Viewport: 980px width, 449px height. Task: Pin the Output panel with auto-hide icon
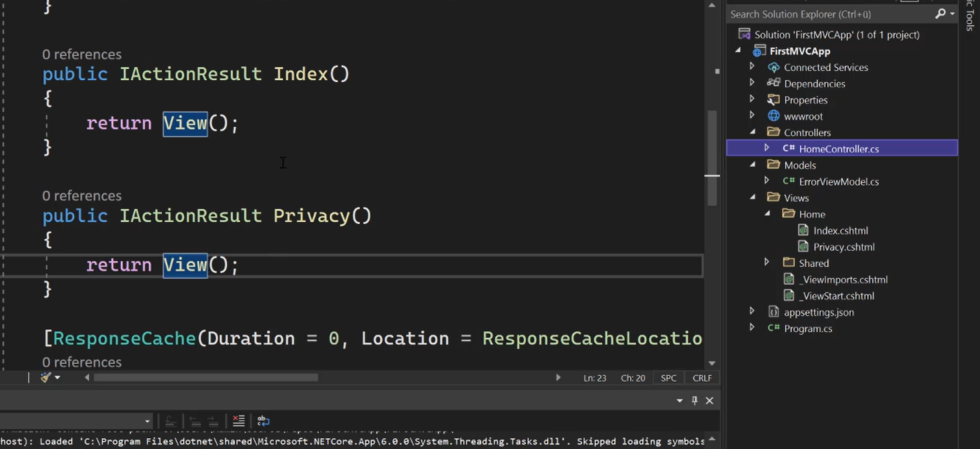(x=694, y=400)
